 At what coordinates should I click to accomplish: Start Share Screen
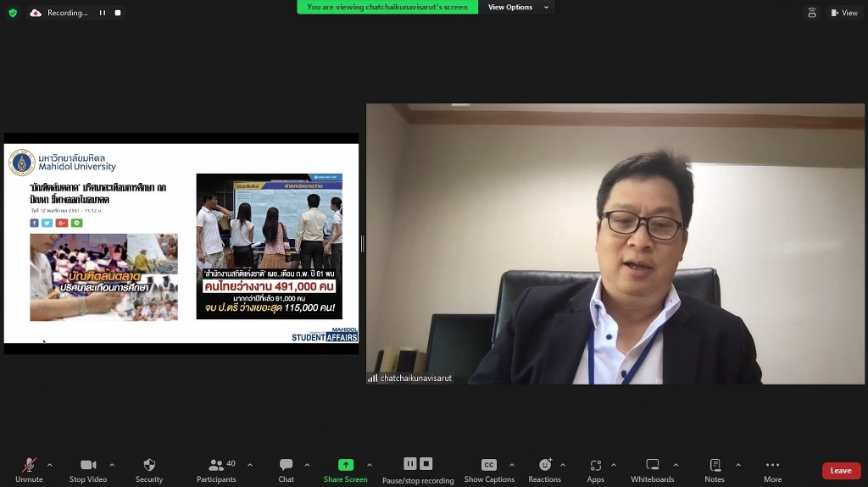point(346,470)
